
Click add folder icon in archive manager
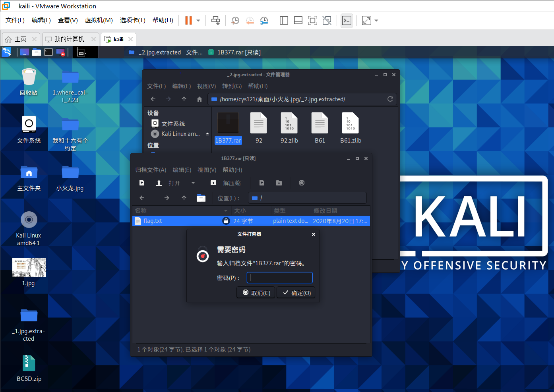(x=279, y=183)
